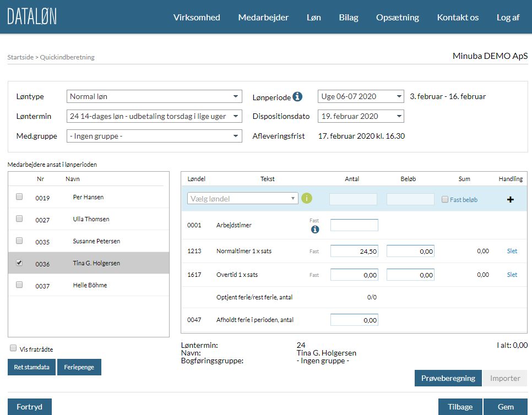The height and width of the screenshot is (415, 532).
Task: Click the Arbejdstimer antal field
Action: (x=354, y=225)
